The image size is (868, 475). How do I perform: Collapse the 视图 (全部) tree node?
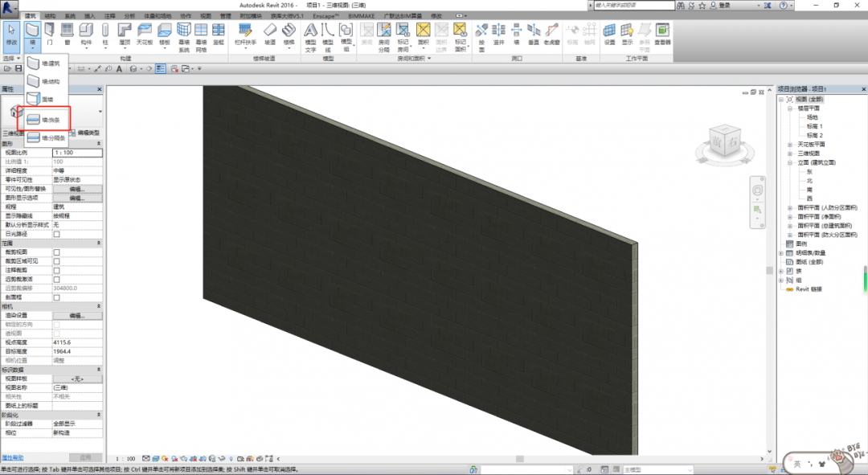pyautogui.click(x=782, y=100)
